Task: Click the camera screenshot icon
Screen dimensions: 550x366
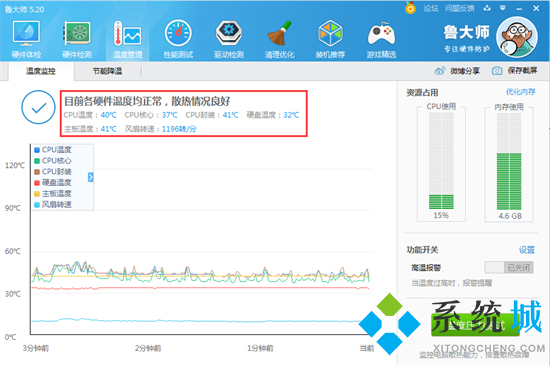Action: (497, 71)
